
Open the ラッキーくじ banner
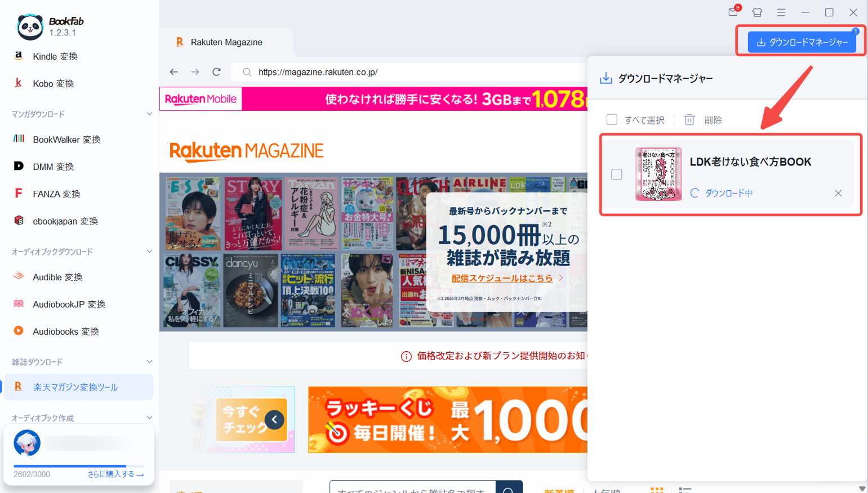448,420
